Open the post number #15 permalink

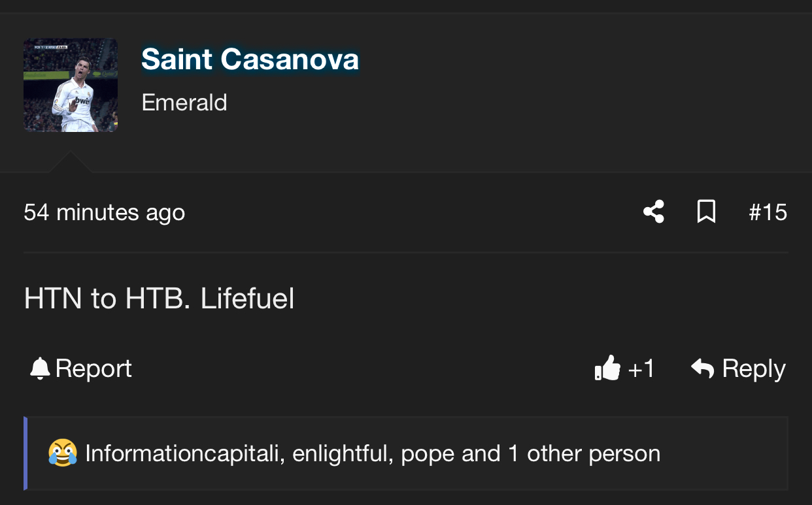click(x=768, y=212)
